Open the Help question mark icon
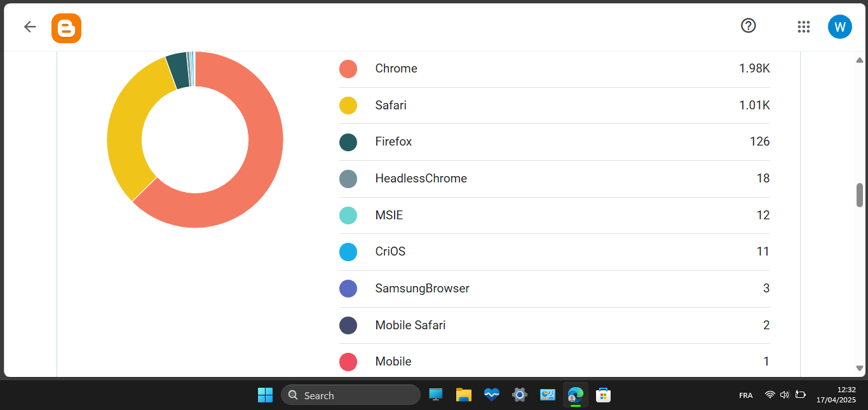Viewport: 868px width, 410px height. [749, 25]
